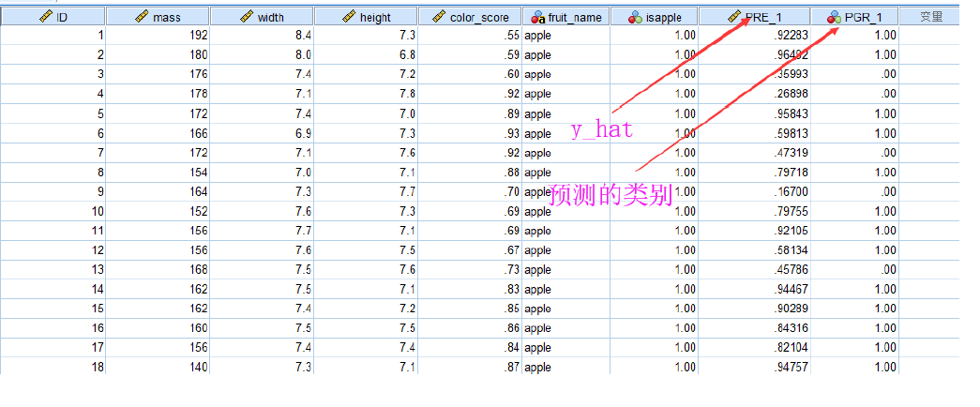
Task: Click PRE_1 cell with value .79718
Action: 754,172
